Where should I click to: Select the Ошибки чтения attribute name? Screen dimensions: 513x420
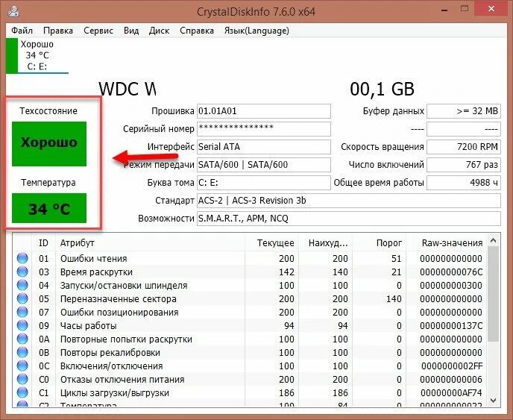(93, 259)
